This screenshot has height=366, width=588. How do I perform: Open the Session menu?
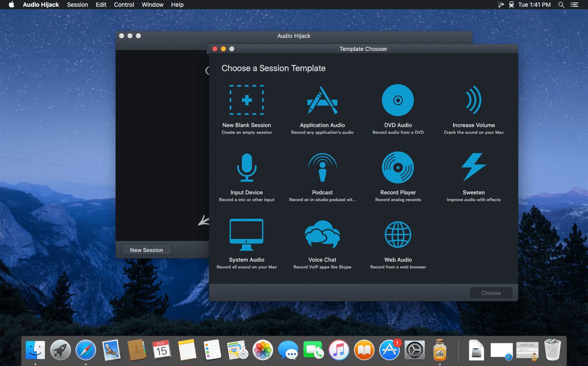(77, 5)
